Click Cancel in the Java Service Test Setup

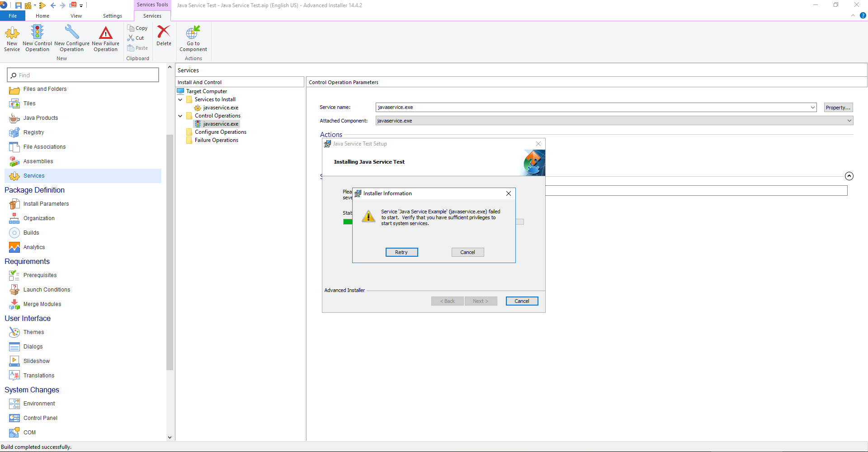point(522,301)
